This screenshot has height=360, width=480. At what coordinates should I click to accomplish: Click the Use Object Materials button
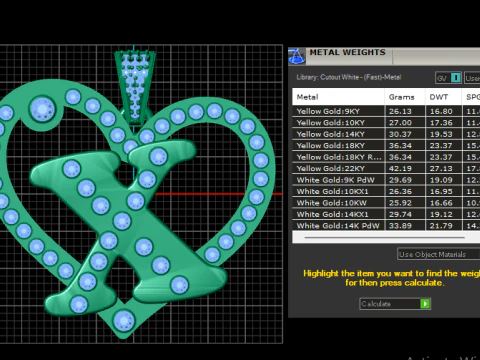pos(439,254)
